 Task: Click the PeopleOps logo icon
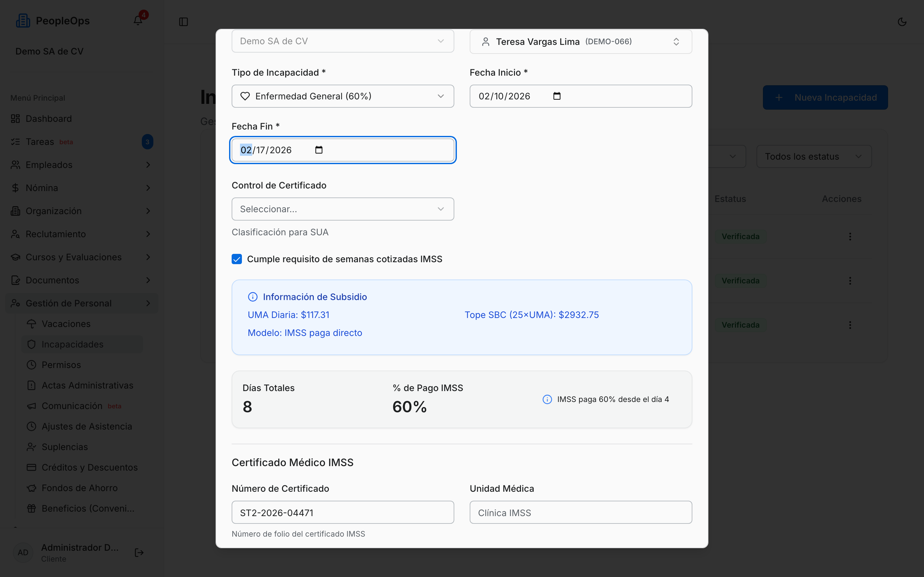coord(23,21)
